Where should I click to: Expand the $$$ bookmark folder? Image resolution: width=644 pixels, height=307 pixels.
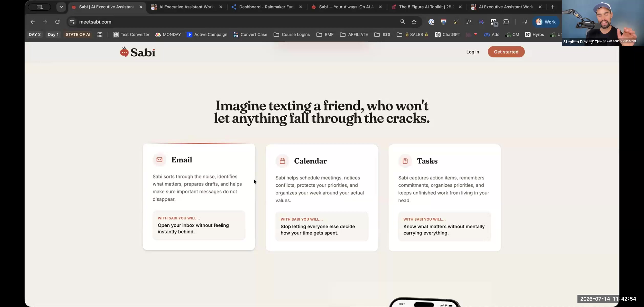(382, 35)
